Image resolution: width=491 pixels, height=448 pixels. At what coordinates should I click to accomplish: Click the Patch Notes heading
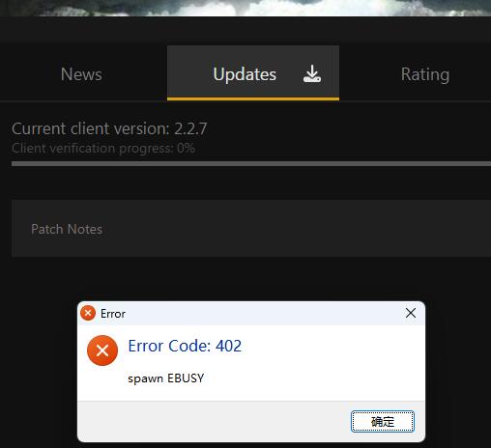point(67,229)
